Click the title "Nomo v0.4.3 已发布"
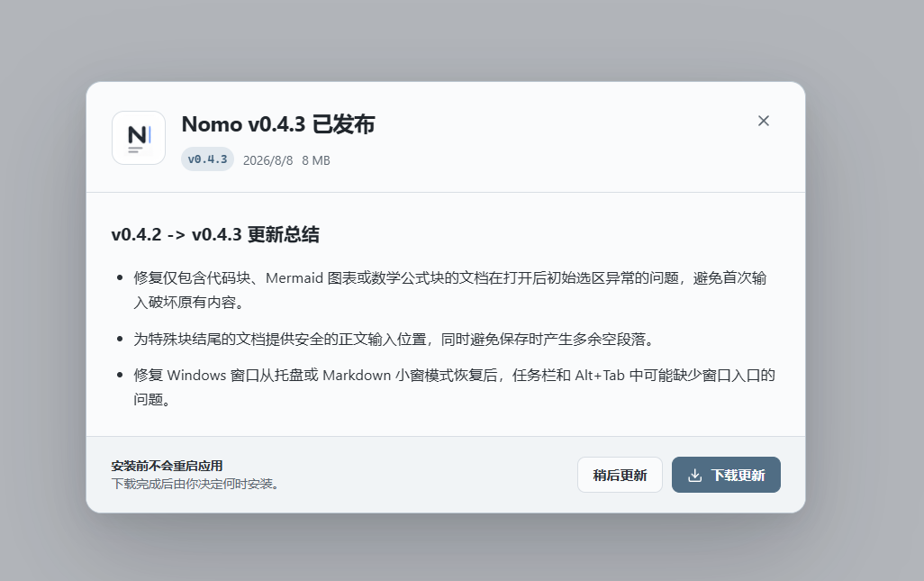Screen dimensions: 924x581 pyautogui.click(x=278, y=124)
